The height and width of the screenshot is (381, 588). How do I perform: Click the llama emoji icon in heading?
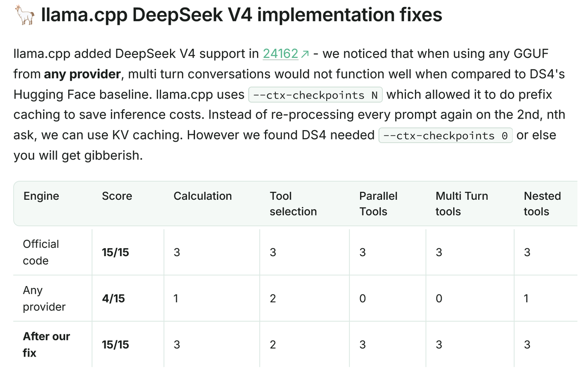(24, 15)
